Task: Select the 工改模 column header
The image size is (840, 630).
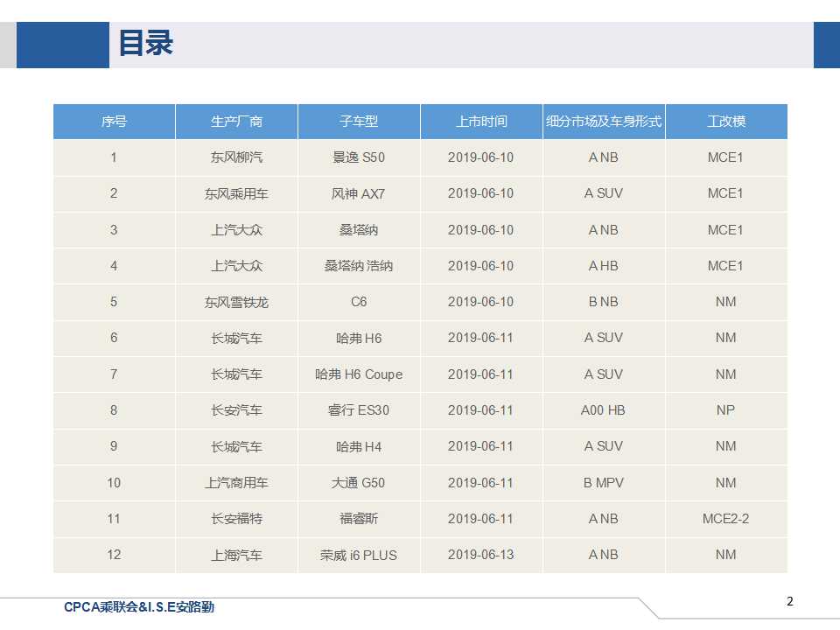Action: pos(726,122)
